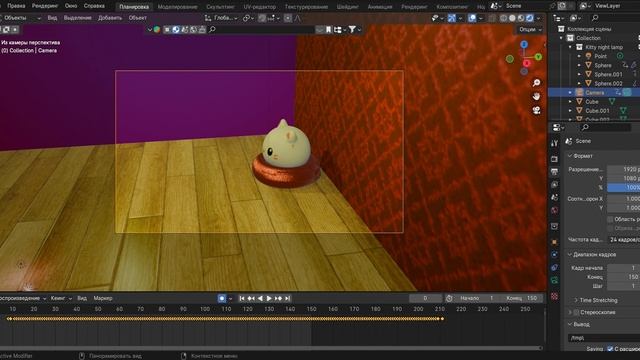Viewport: 640px width, 360px height.
Task: Click the blue Z axis gizmo
Action: click(x=524, y=44)
